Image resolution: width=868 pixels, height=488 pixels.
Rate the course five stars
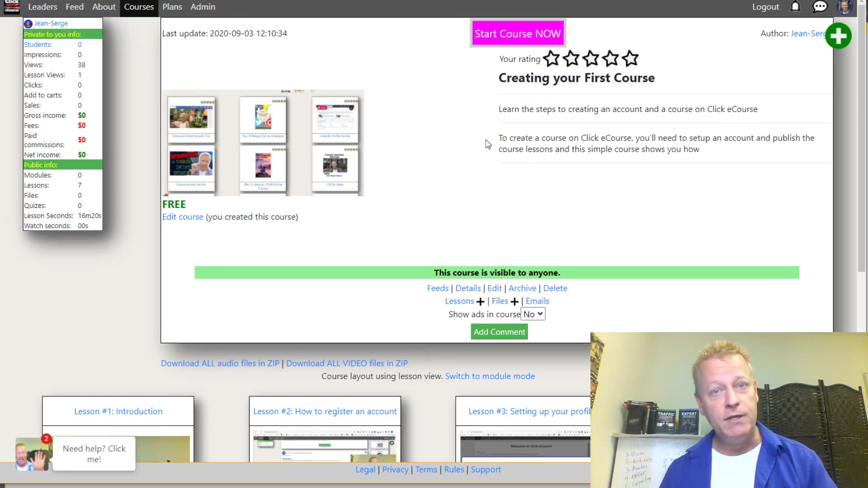click(630, 58)
